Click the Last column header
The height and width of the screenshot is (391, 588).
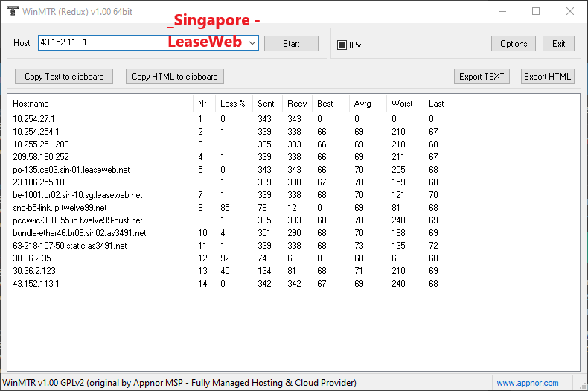pyautogui.click(x=442, y=104)
